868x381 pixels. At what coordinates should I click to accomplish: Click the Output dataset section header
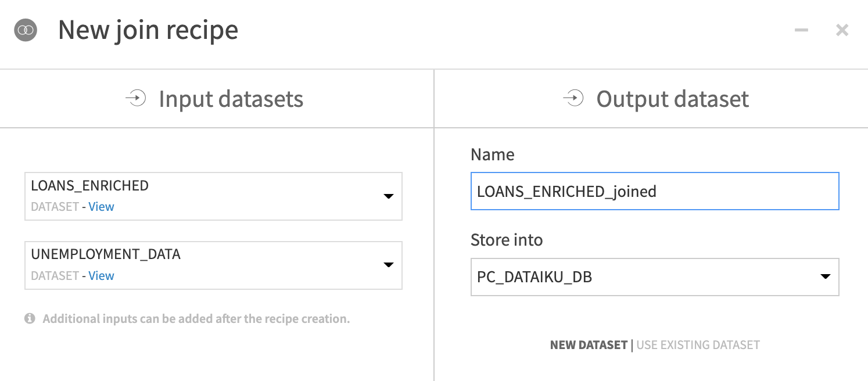coord(672,99)
